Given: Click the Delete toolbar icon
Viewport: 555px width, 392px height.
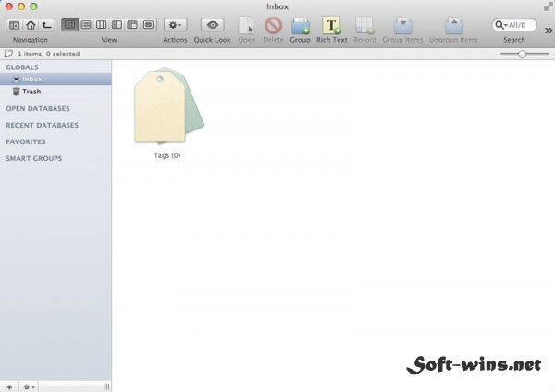Looking at the screenshot, I should click(x=273, y=26).
